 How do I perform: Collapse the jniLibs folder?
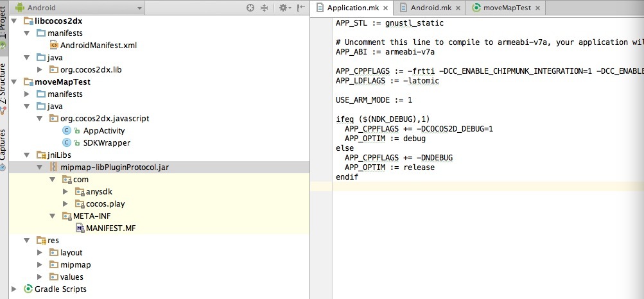(27, 155)
